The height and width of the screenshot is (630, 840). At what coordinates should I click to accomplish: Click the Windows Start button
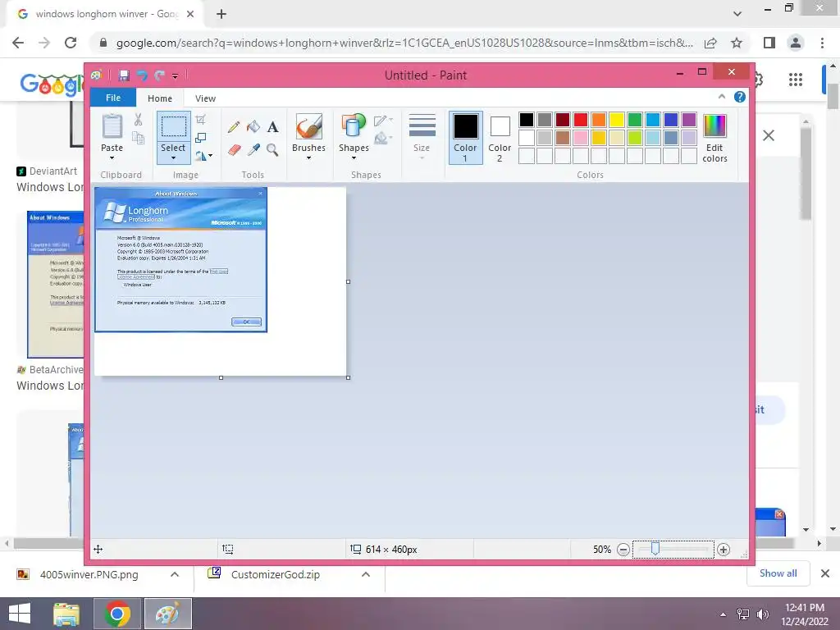click(x=20, y=614)
